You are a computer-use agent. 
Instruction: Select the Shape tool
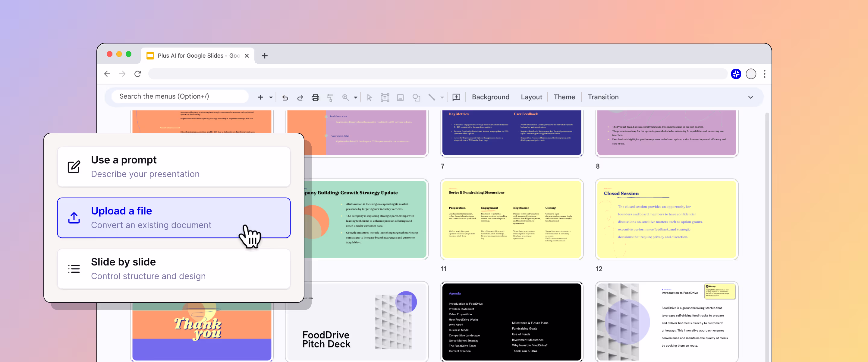tap(417, 97)
